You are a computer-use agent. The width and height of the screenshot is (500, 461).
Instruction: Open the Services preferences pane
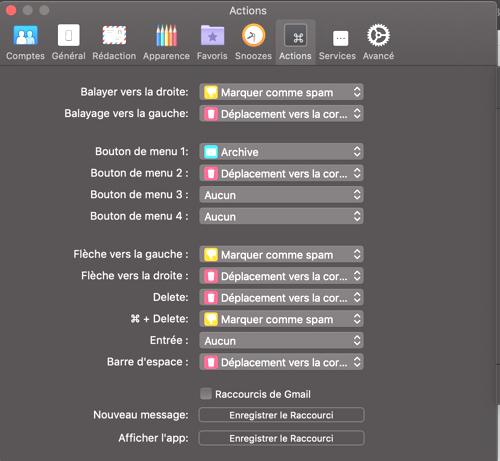(337, 42)
